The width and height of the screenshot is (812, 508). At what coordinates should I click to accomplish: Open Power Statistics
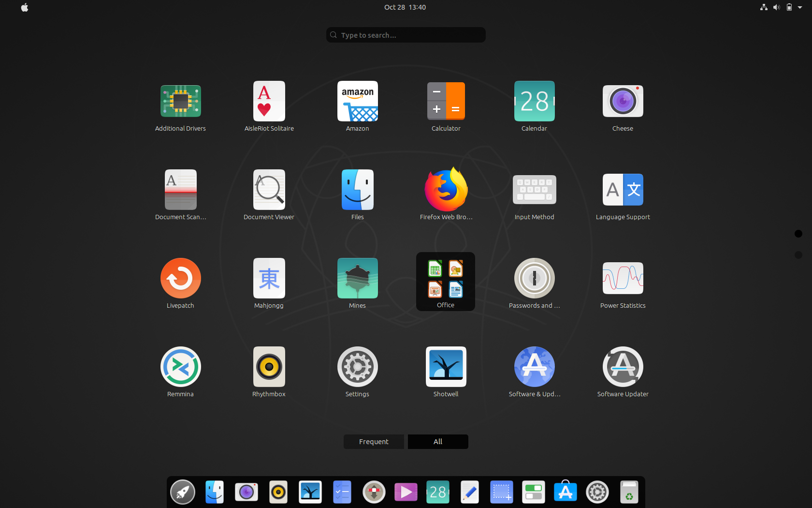[623, 278]
